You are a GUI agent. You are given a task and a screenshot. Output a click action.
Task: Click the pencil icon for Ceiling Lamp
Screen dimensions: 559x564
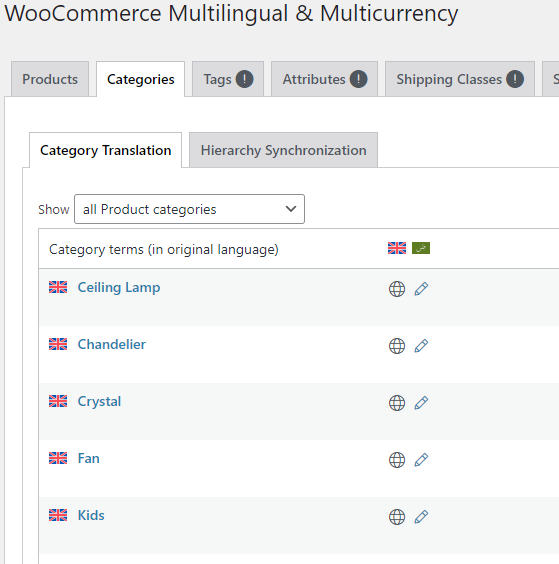[x=421, y=289]
